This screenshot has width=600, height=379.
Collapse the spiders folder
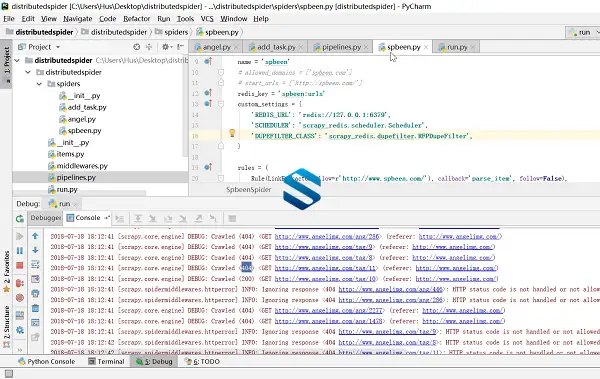[39, 84]
